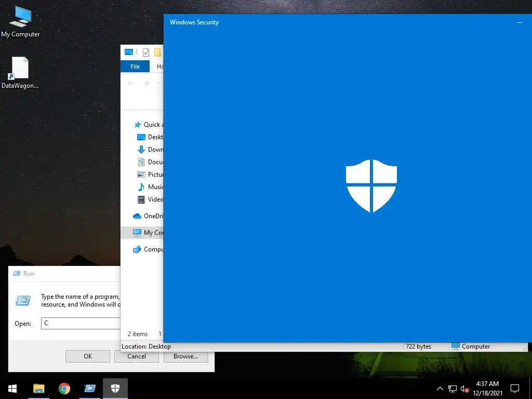Select Music in Explorer navigation pane
Viewport: 532px width, 399px height.
(150, 187)
